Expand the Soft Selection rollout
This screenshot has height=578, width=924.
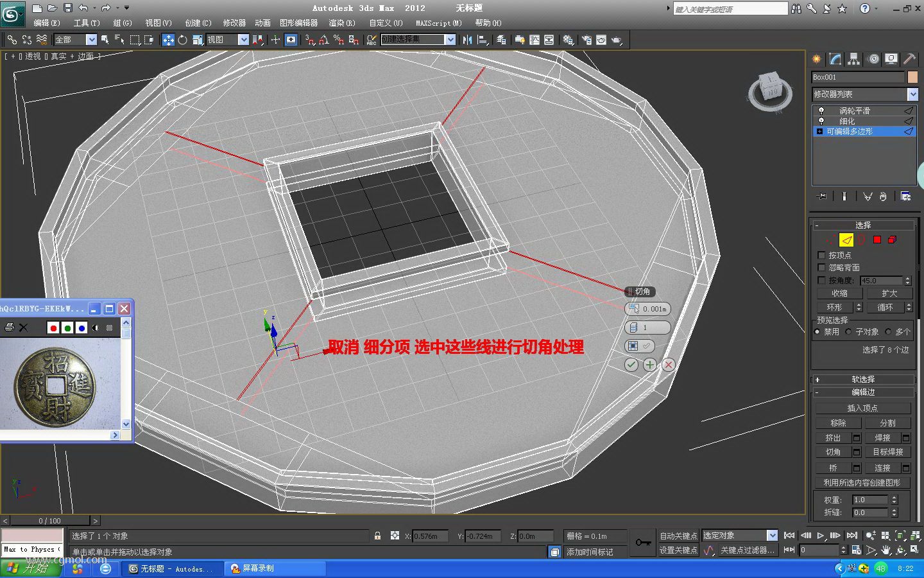[x=863, y=380]
